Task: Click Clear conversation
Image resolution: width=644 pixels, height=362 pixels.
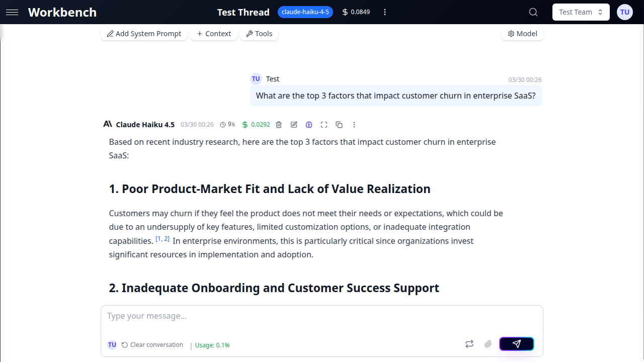Action: [152, 345]
